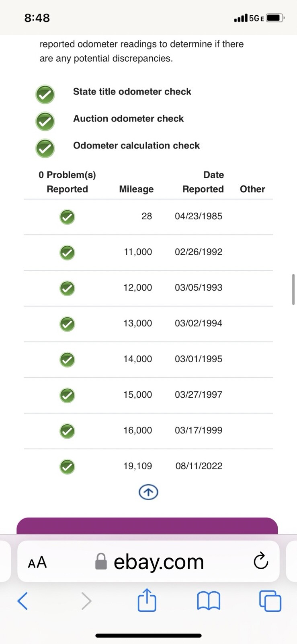Open Safari bookmarks book icon
The height and width of the screenshot is (644, 297).
pos(209,601)
